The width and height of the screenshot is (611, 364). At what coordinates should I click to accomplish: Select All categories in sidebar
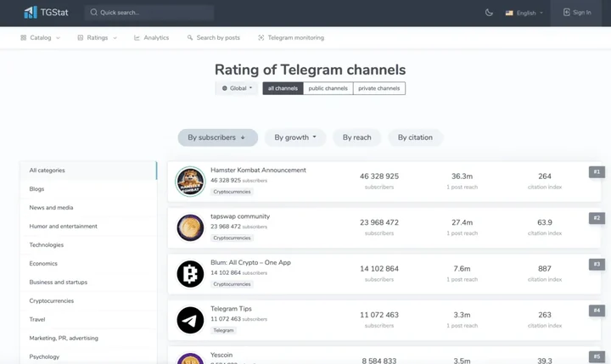pyautogui.click(x=88, y=171)
